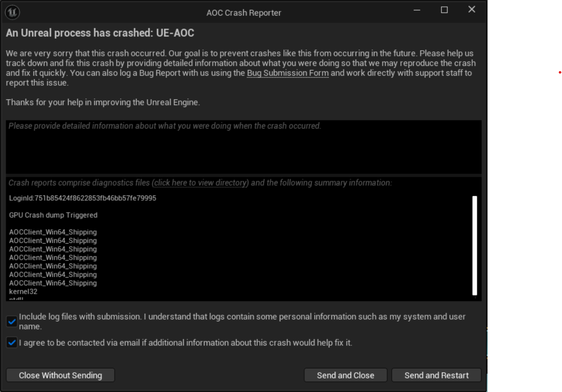The image size is (562, 392).
Task: Choose Close Without Sending
Action: coord(60,375)
